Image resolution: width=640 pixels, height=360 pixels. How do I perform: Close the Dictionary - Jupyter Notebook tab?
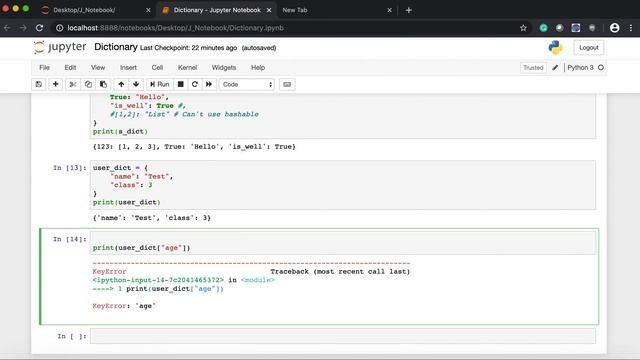[x=269, y=10]
